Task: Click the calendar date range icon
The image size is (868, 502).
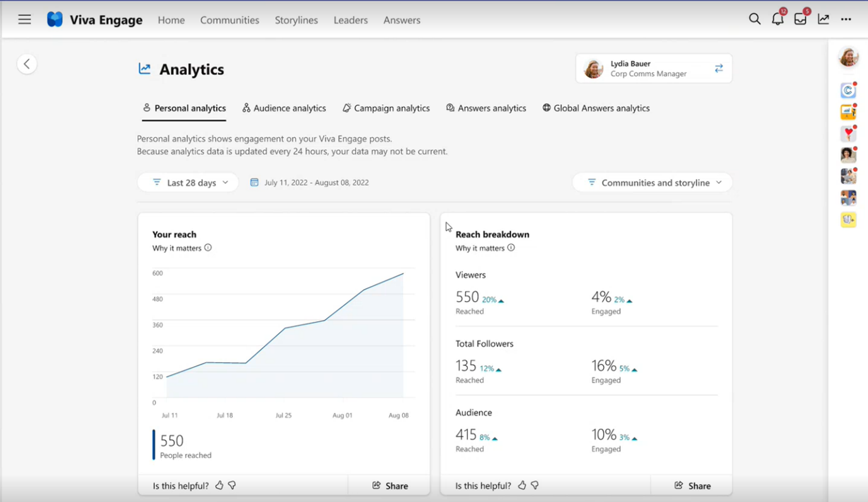Action: point(254,183)
